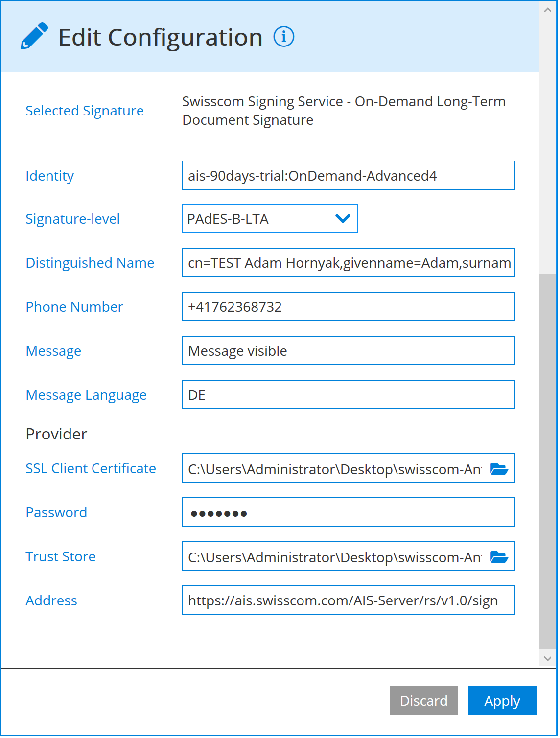Discard the configuration changes
The height and width of the screenshot is (738, 560).
click(x=424, y=700)
